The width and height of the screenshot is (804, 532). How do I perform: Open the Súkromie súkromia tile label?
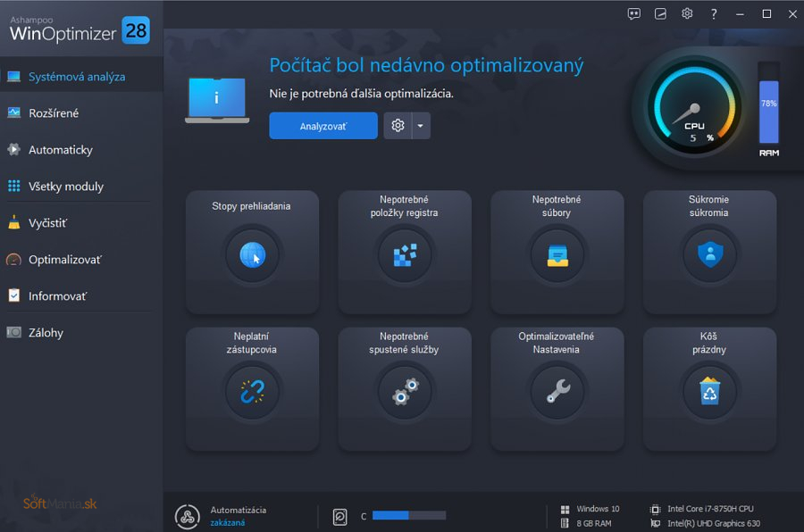click(x=708, y=206)
